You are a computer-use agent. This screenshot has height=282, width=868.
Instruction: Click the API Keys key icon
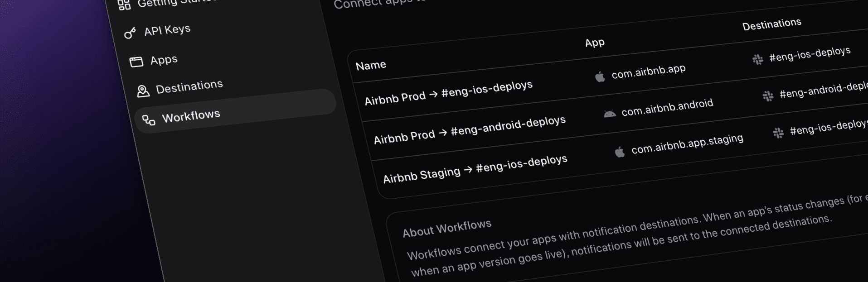click(130, 33)
